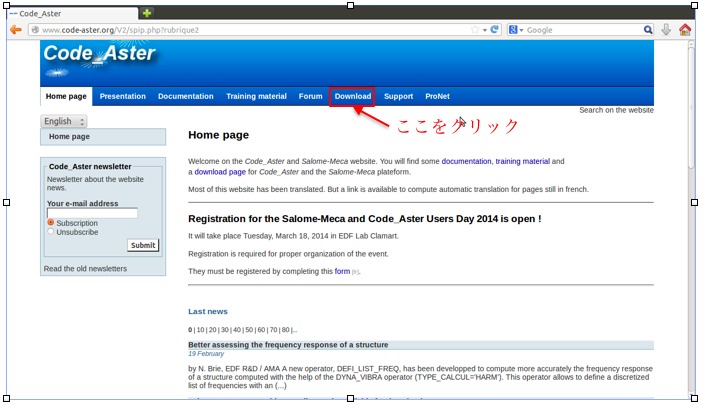This screenshot has width=703, height=405.
Task: Click the 19 February date text
Action: pos(206,354)
